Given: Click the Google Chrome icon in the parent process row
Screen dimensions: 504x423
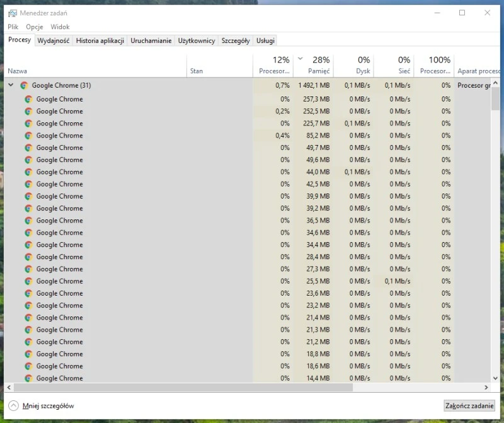Looking at the screenshot, I should tap(25, 85).
